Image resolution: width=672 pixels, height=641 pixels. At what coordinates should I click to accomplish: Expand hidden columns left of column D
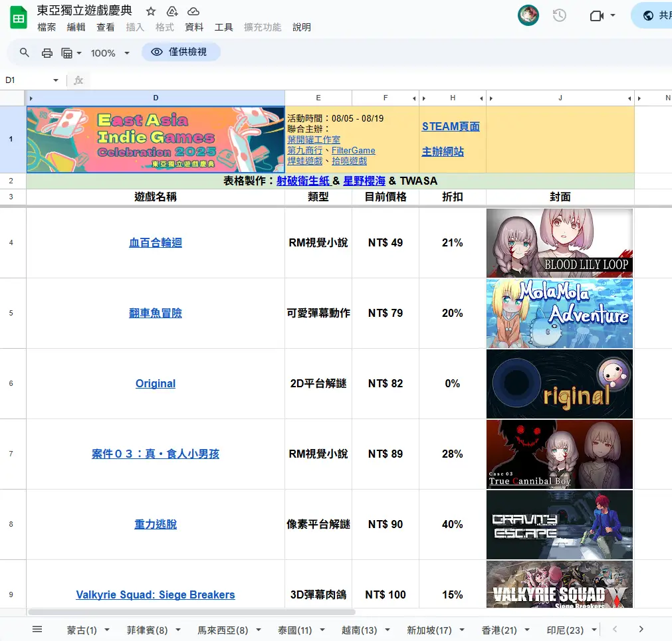31,98
